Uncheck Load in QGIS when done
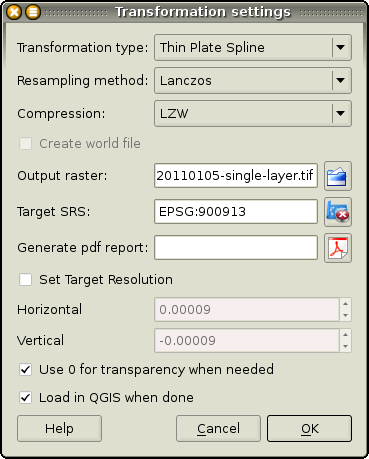 [26, 398]
